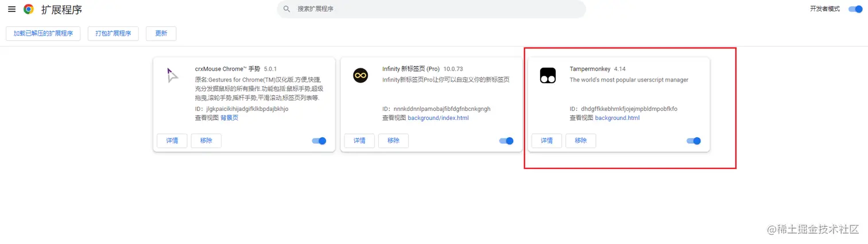Click the crxMouse ID text

pyautogui.click(x=242, y=109)
